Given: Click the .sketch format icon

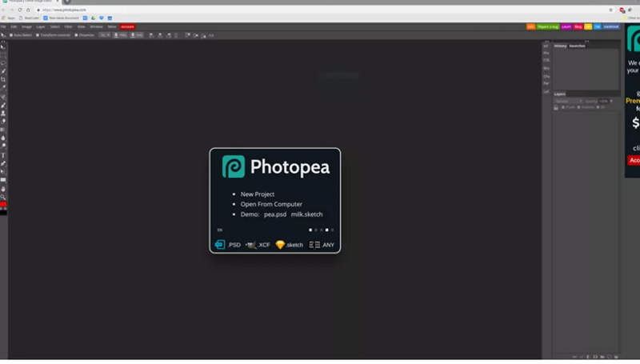Looking at the screenshot, I should pos(280,245).
